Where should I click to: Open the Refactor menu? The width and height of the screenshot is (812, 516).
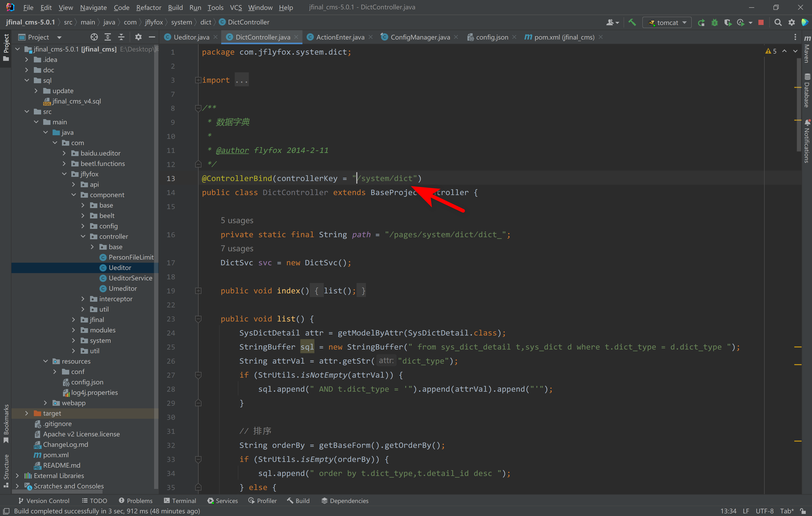(148, 7)
